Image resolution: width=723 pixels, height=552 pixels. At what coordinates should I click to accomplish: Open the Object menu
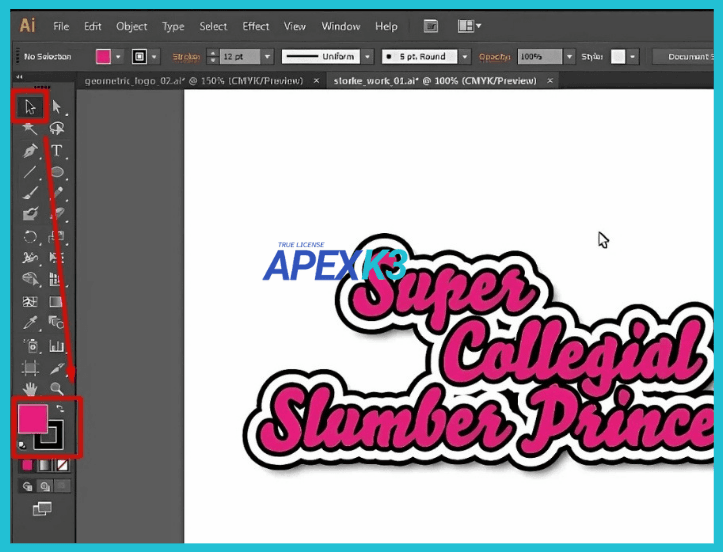coord(131,27)
